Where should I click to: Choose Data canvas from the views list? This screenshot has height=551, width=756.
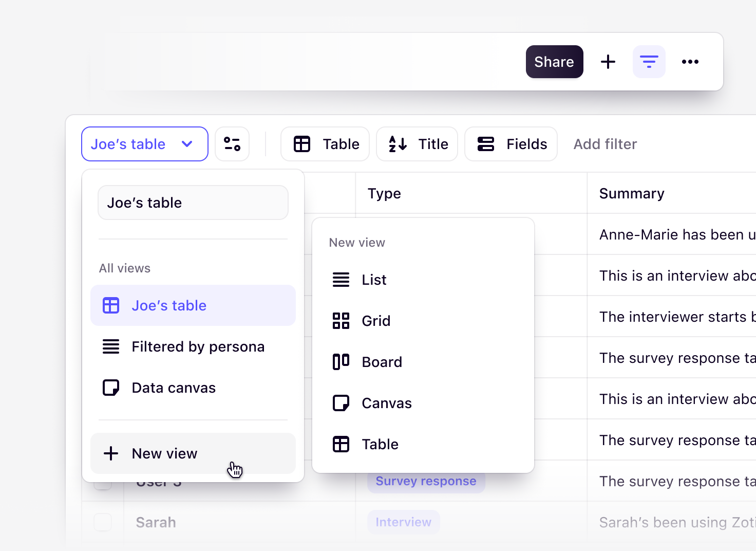(x=174, y=388)
